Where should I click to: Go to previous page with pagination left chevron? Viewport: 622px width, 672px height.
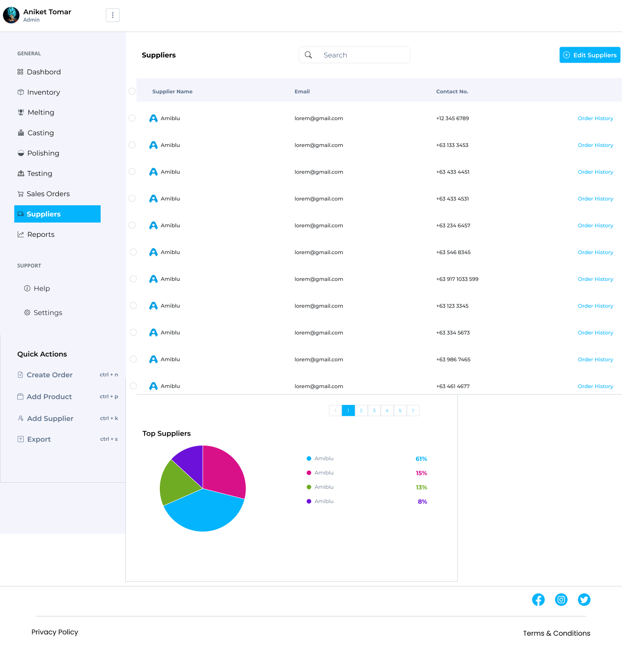[335, 411]
